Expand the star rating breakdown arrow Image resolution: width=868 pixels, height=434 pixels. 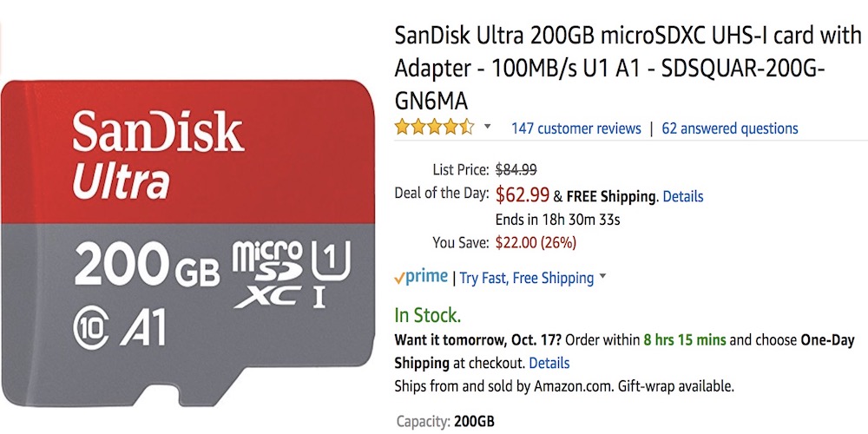[x=487, y=128]
